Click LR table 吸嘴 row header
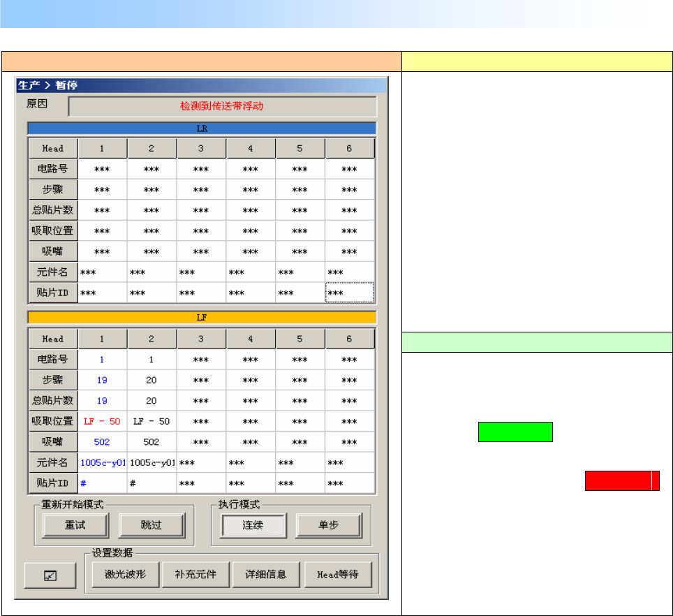Viewport: 673px width, 616px height. (x=53, y=251)
